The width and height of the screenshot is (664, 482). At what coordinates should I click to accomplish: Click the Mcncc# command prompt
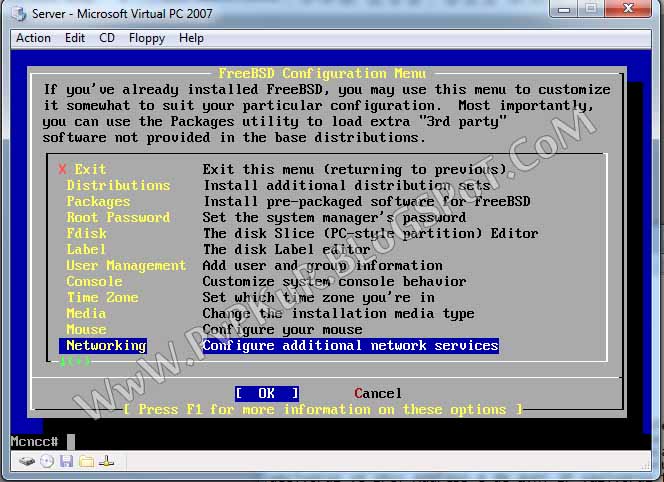pyautogui.click(x=34, y=441)
